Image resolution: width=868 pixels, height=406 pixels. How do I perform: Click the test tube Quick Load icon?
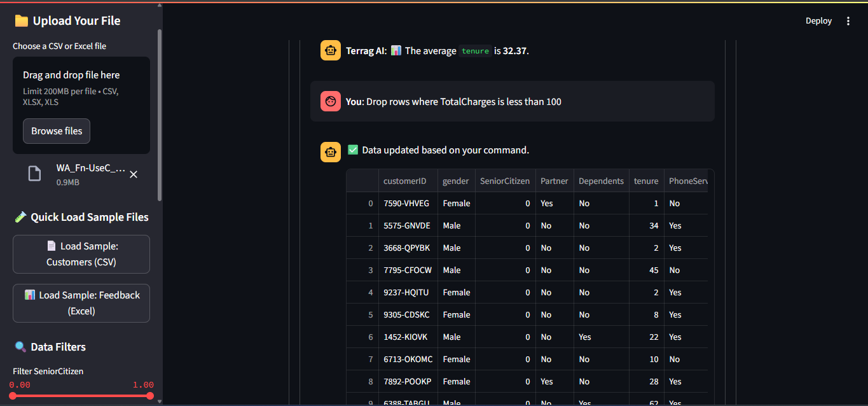coord(20,217)
